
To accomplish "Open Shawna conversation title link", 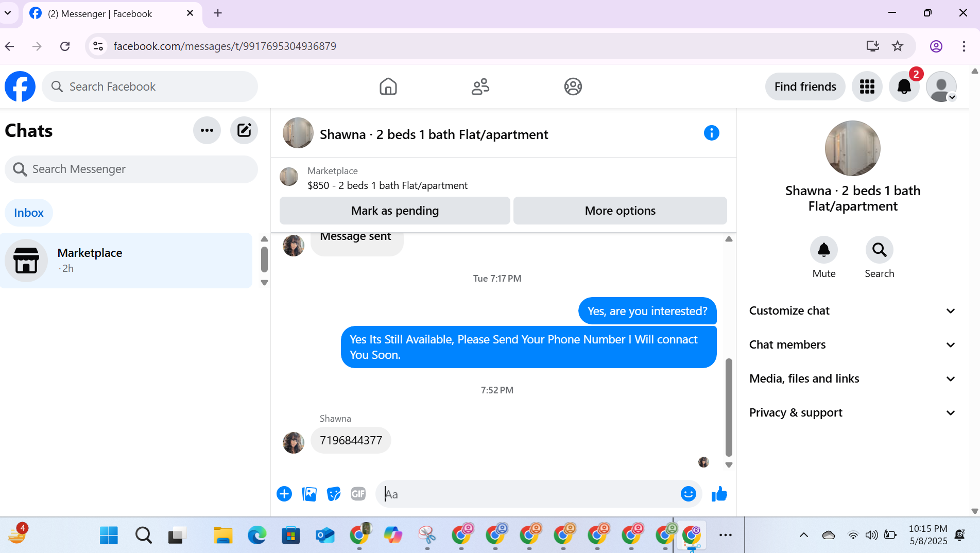I will [x=434, y=134].
